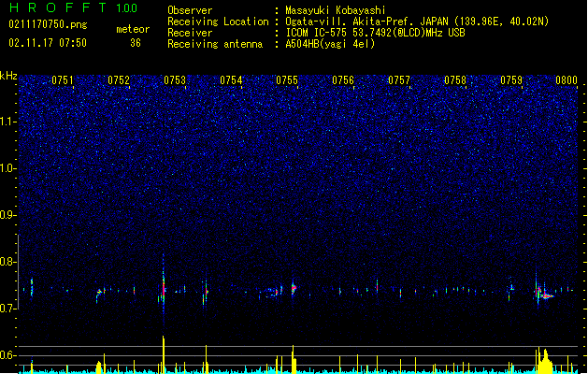Click the 1.0 frequency axis label
The width and height of the screenshot is (588, 374).
8,168
